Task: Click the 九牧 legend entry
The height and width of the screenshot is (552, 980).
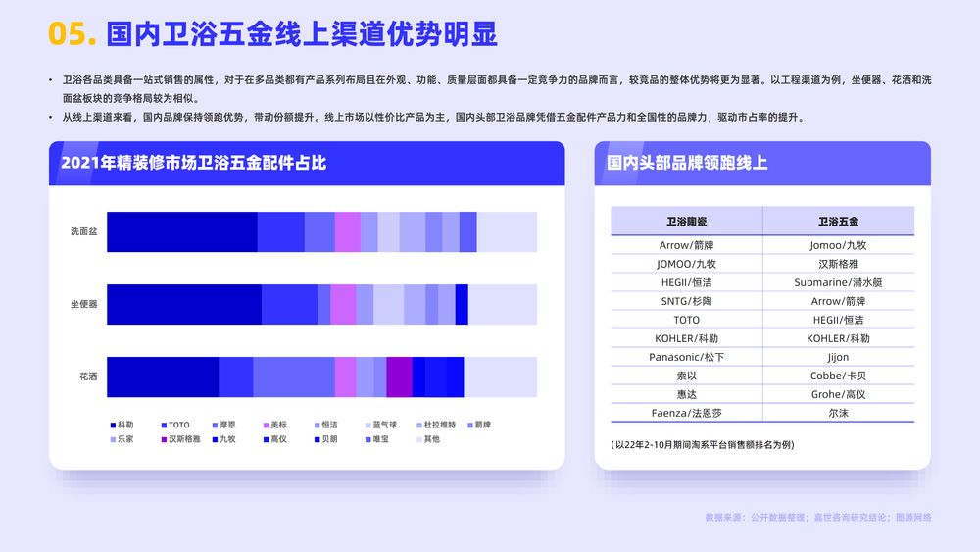Action: click(223, 439)
